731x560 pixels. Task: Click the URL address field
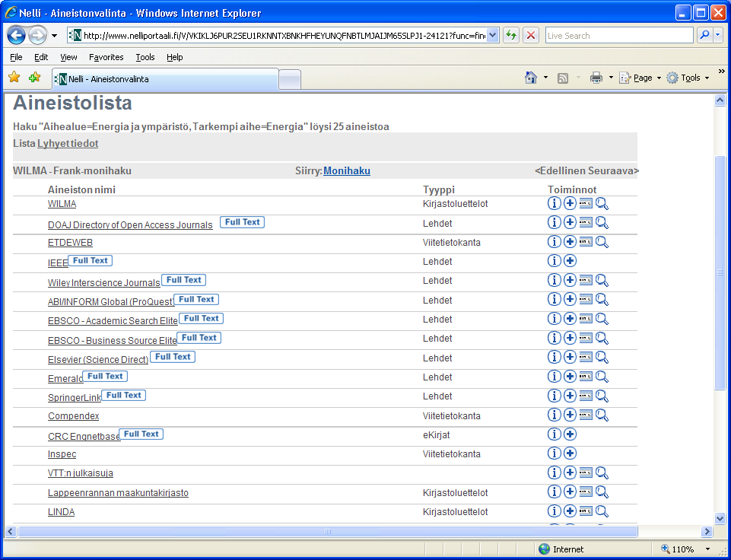[x=284, y=36]
